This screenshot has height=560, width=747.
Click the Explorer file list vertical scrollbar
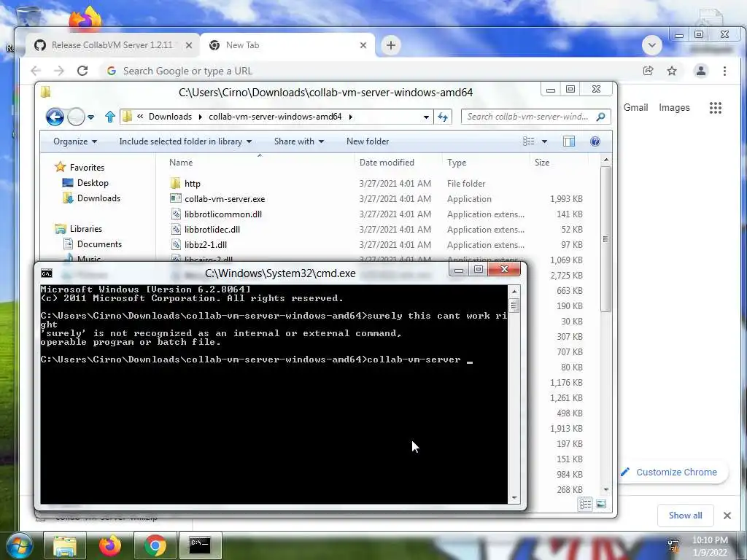[605, 238]
